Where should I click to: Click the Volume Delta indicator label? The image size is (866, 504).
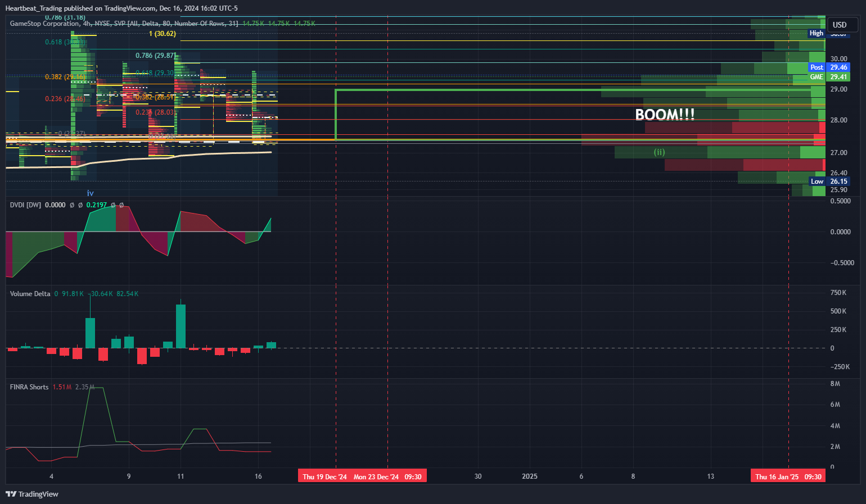[x=30, y=294]
